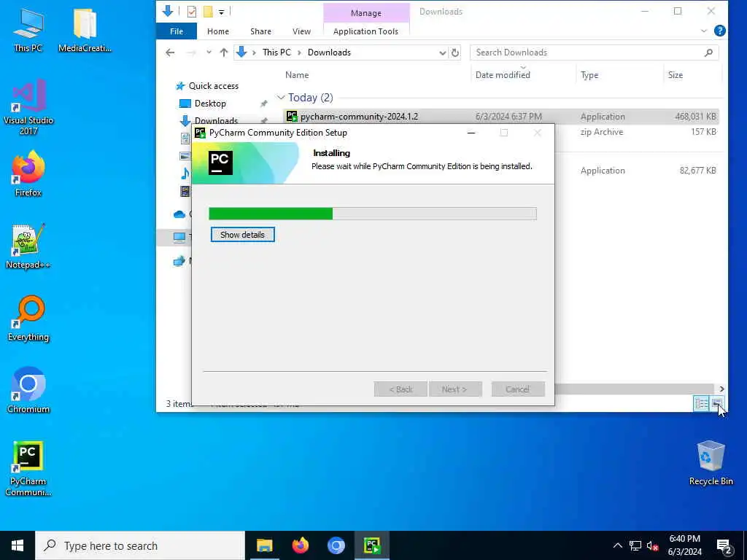Click Show details in installer
Image resolution: width=747 pixels, height=560 pixels.
[x=242, y=235]
